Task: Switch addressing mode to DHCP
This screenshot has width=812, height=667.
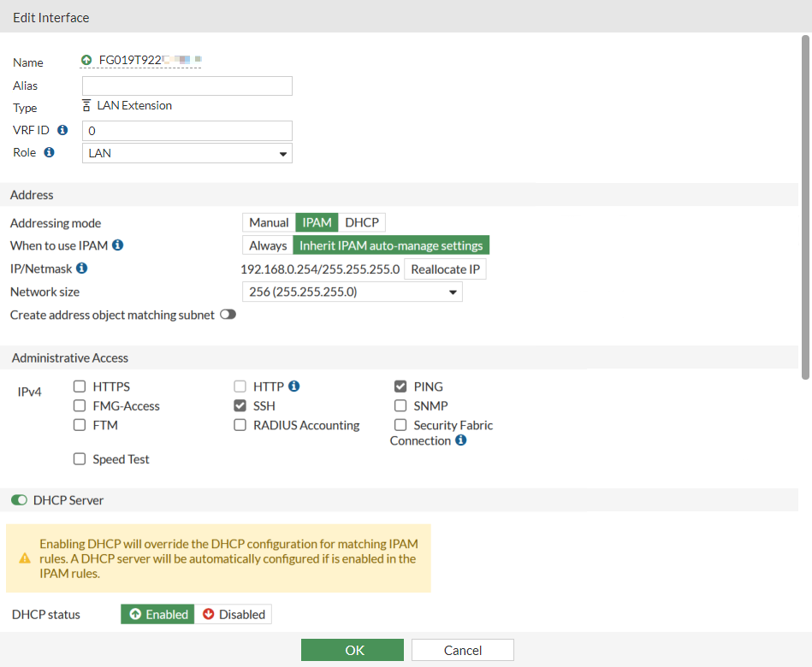Action: click(362, 222)
